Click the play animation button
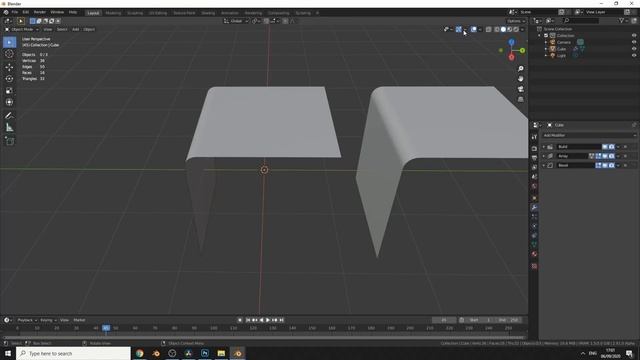 click(x=268, y=320)
